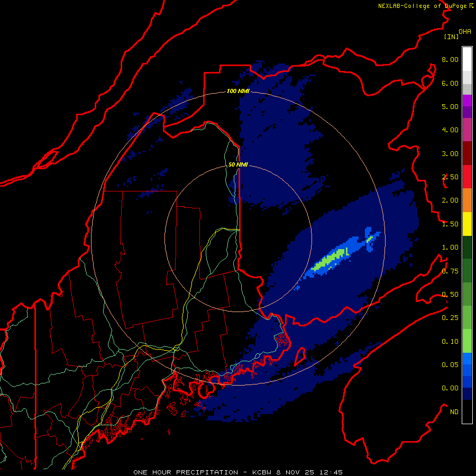Click the 3.00 legend value
The image size is (476, 476).
pyautogui.click(x=450, y=153)
